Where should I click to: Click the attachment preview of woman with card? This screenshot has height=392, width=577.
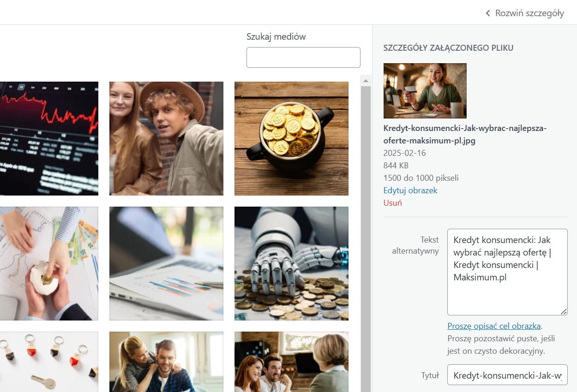point(425,91)
